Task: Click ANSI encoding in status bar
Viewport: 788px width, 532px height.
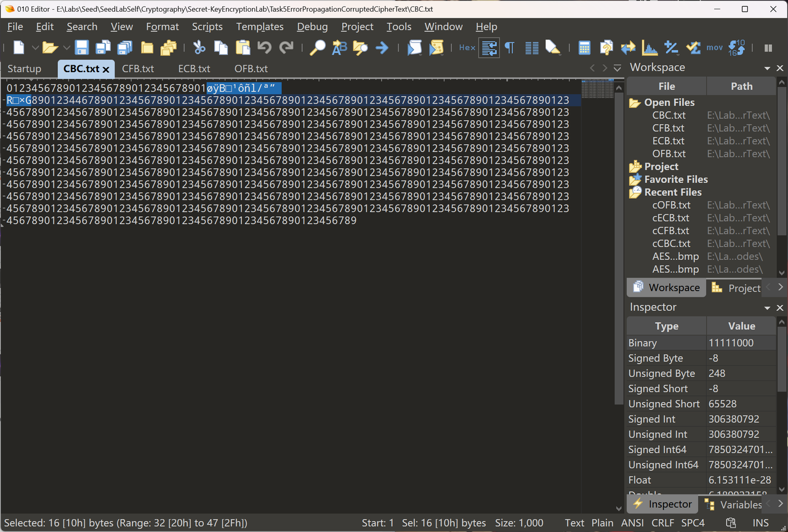Action: 633,523
